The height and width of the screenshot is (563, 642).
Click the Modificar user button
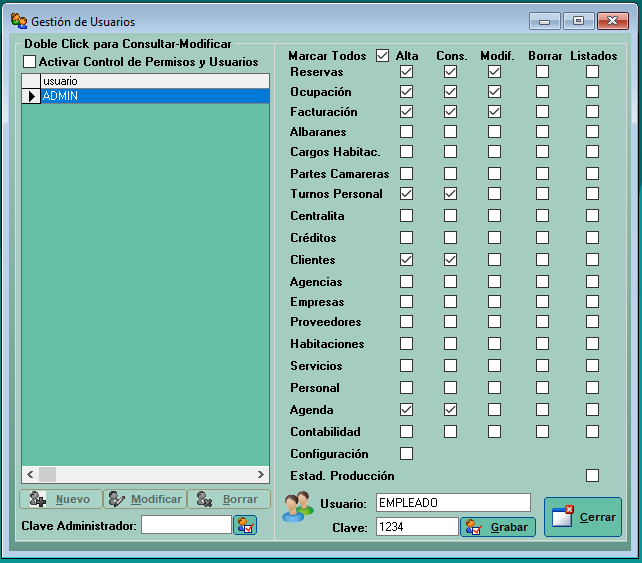point(145,499)
